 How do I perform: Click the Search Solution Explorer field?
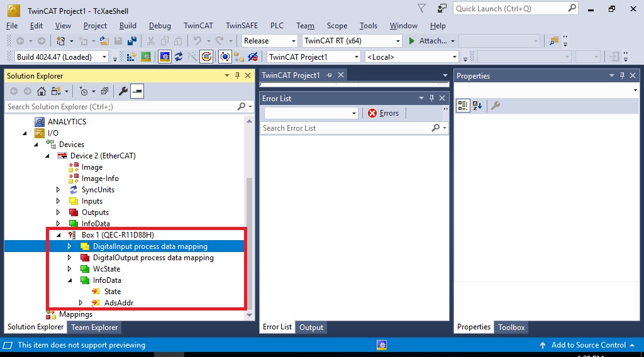121,107
